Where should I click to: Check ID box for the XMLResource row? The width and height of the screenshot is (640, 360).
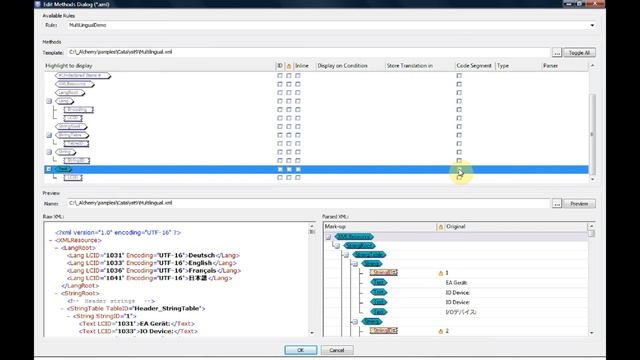280,84
